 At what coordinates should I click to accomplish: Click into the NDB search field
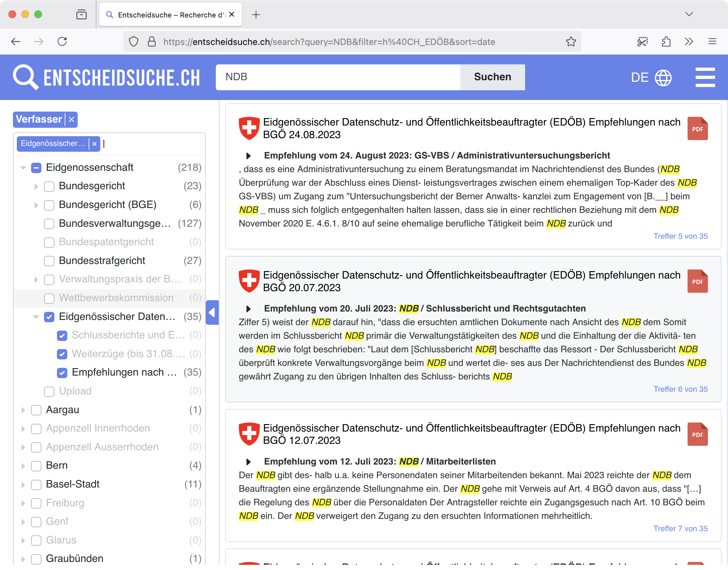coord(337,77)
